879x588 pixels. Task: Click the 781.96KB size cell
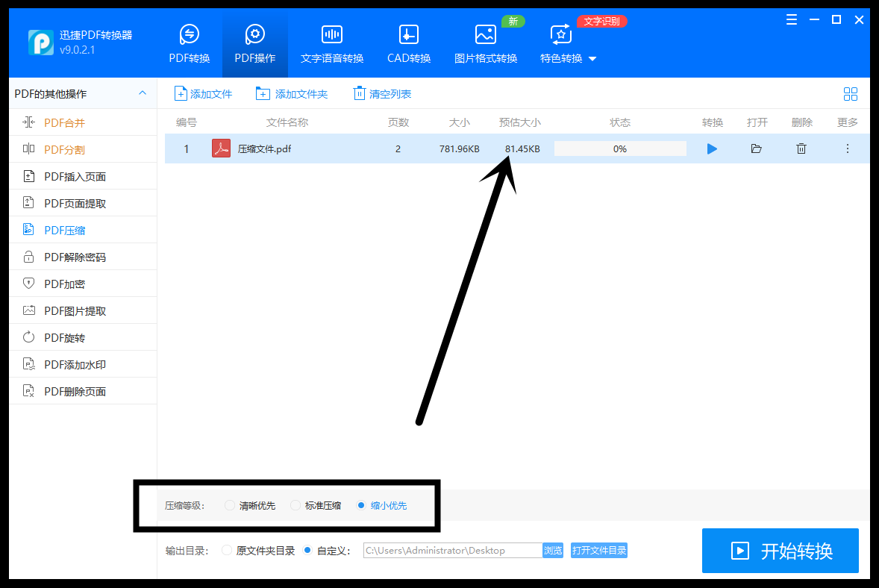(459, 148)
